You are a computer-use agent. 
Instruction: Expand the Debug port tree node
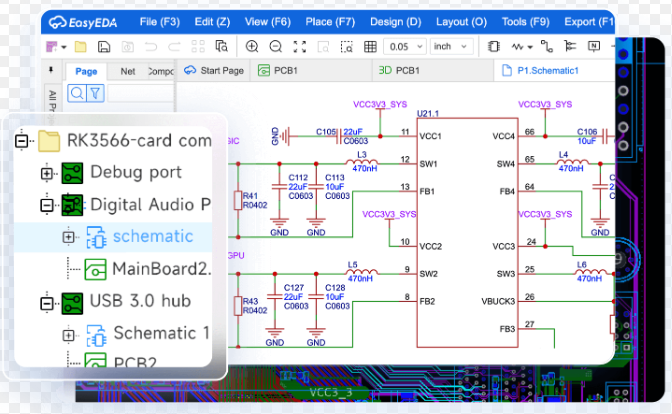click(45, 173)
